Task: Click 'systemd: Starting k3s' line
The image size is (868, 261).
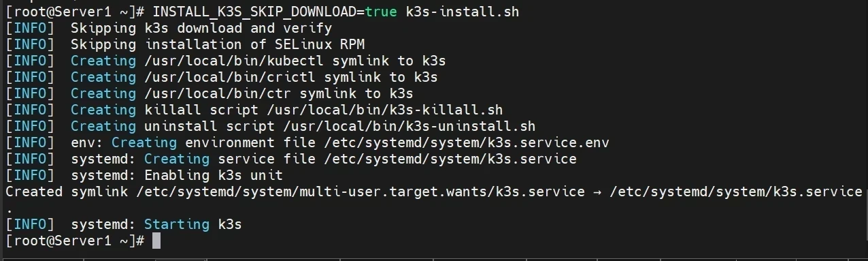Action: 156,224
